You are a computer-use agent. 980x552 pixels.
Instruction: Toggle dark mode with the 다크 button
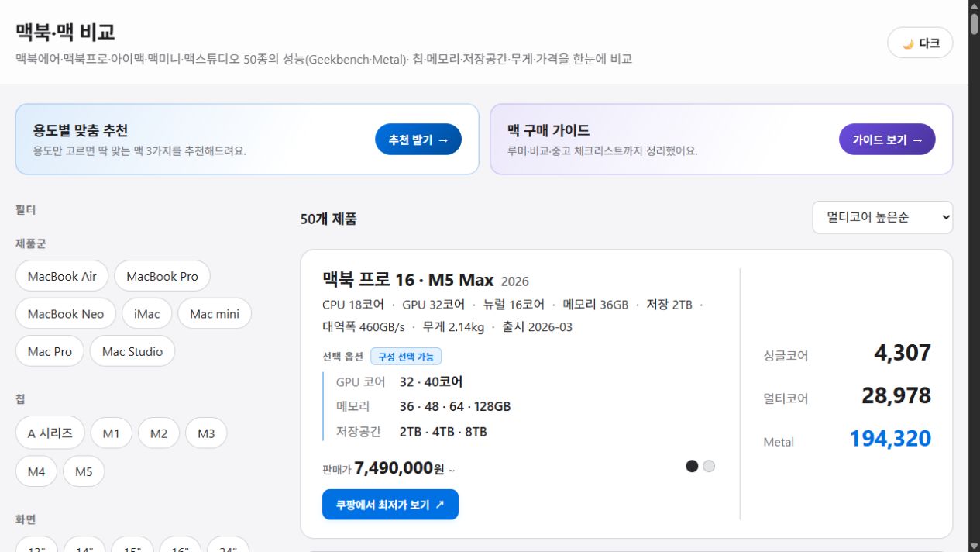click(920, 43)
